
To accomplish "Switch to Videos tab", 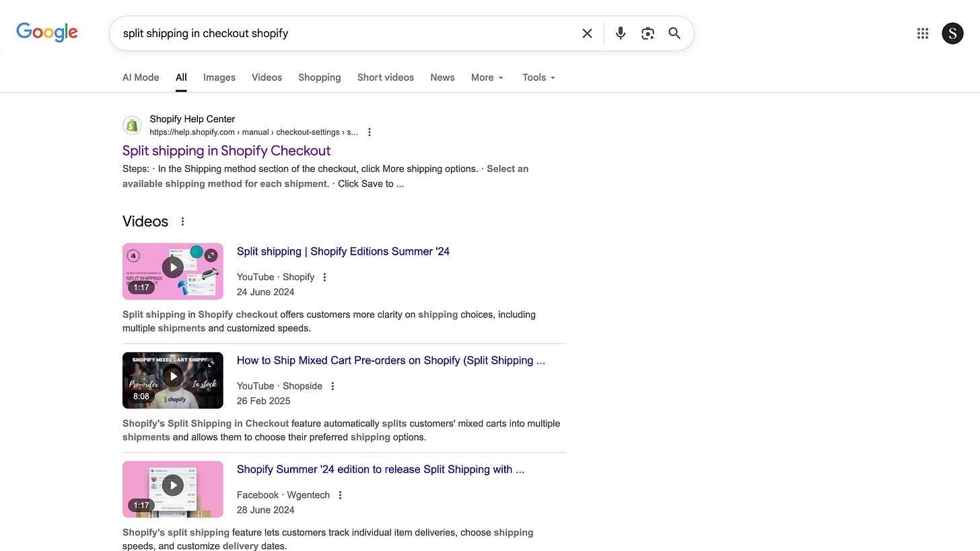I will click(x=267, y=77).
